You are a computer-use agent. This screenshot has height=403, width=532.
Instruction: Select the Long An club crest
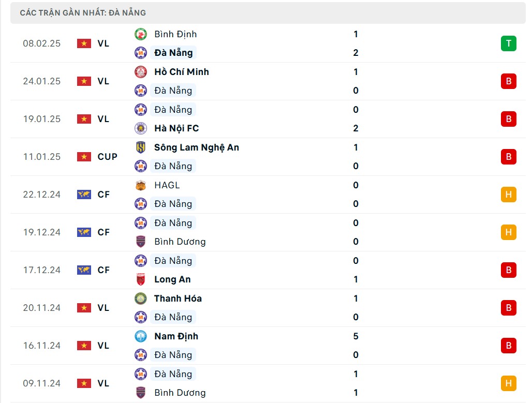click(x=140, y=279)
